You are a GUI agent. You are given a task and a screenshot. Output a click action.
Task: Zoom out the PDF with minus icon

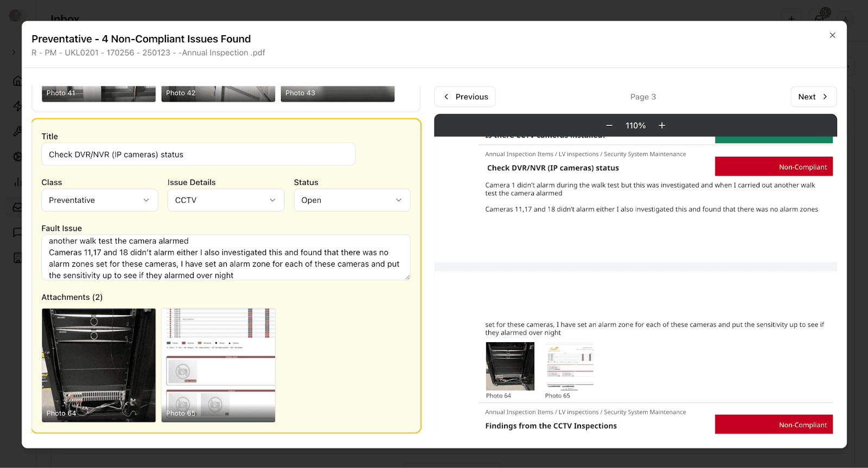coord(609,125)
